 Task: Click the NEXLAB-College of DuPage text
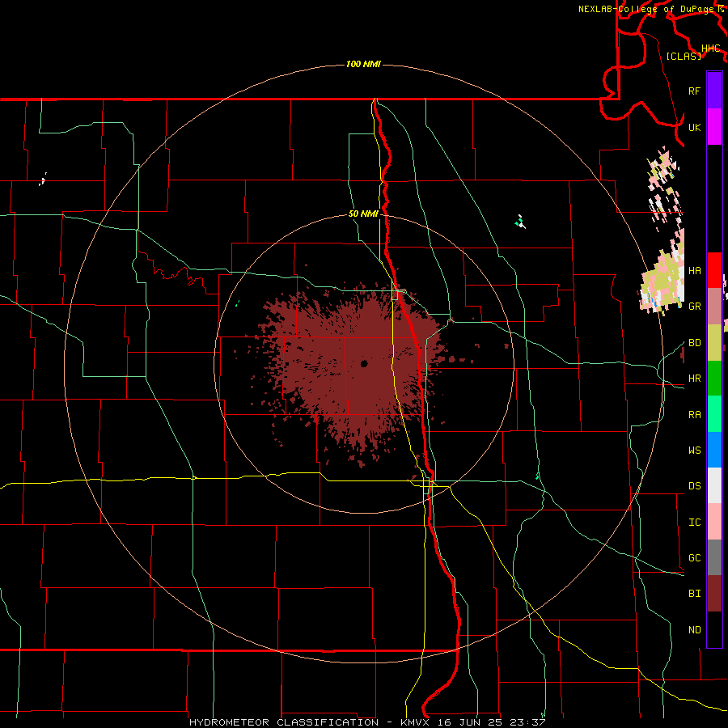(x=648, y=9)
